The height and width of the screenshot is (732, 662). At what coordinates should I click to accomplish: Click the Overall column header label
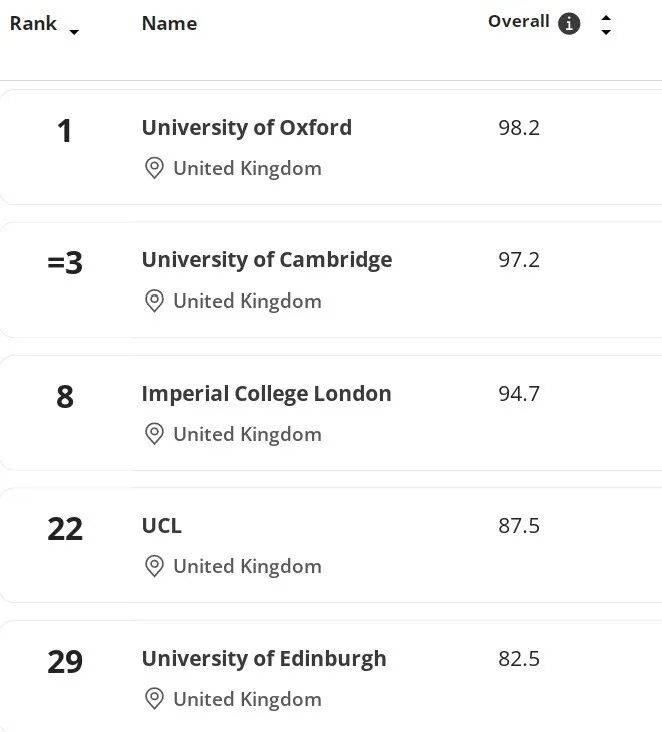(518, 22)
